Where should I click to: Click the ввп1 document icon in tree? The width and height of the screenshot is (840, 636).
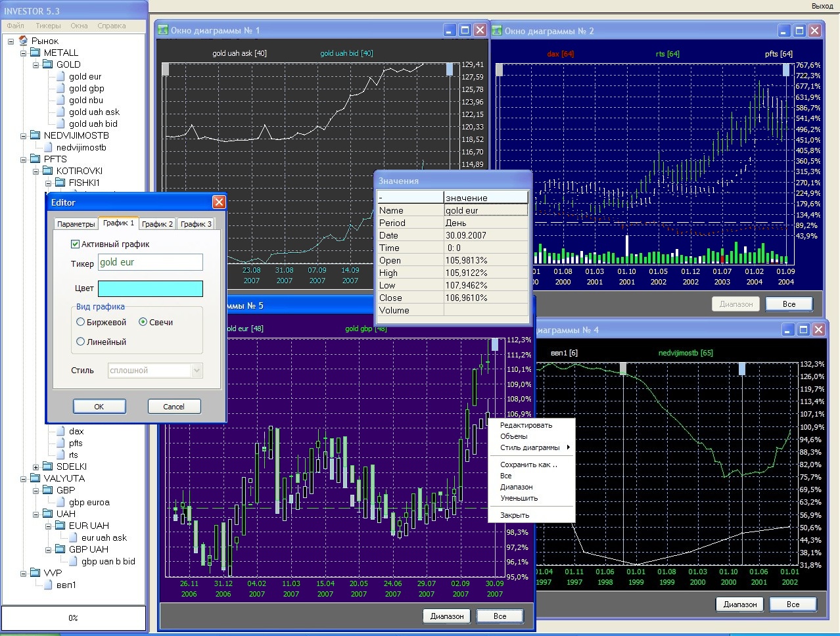click(48, 585)
